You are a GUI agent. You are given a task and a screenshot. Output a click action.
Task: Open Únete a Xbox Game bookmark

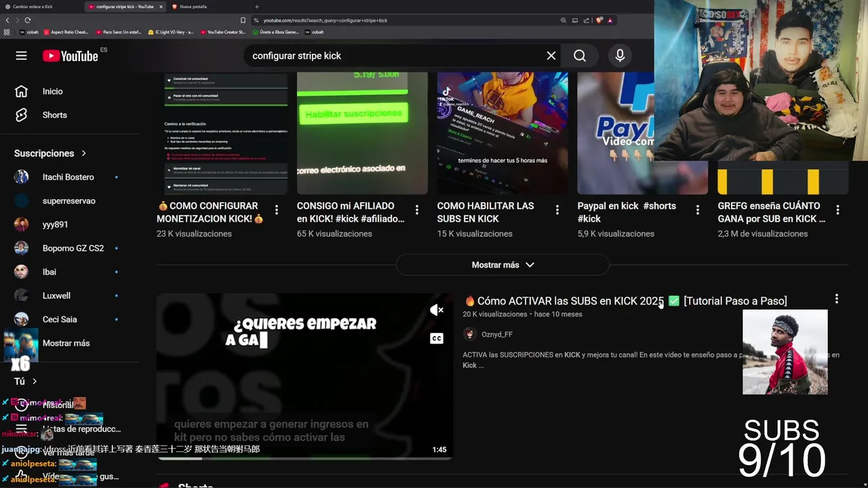tap(275, 32)
